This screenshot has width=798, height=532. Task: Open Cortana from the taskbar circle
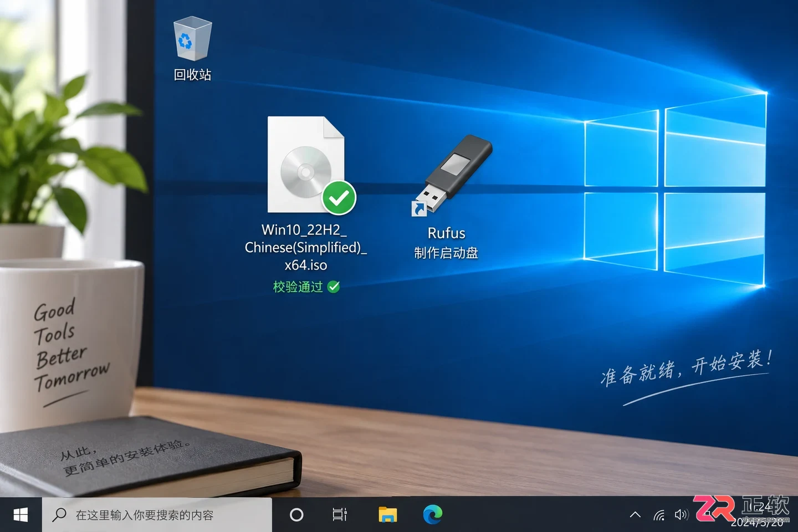[296, 515]
